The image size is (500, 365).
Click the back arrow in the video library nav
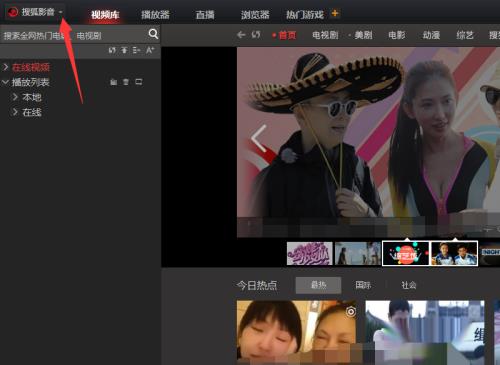[241, 35]
